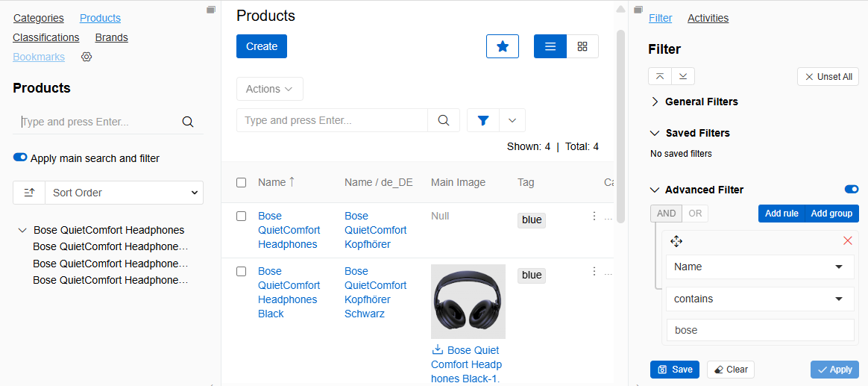Remove the filter rule with red X

(x=847, y=240)
